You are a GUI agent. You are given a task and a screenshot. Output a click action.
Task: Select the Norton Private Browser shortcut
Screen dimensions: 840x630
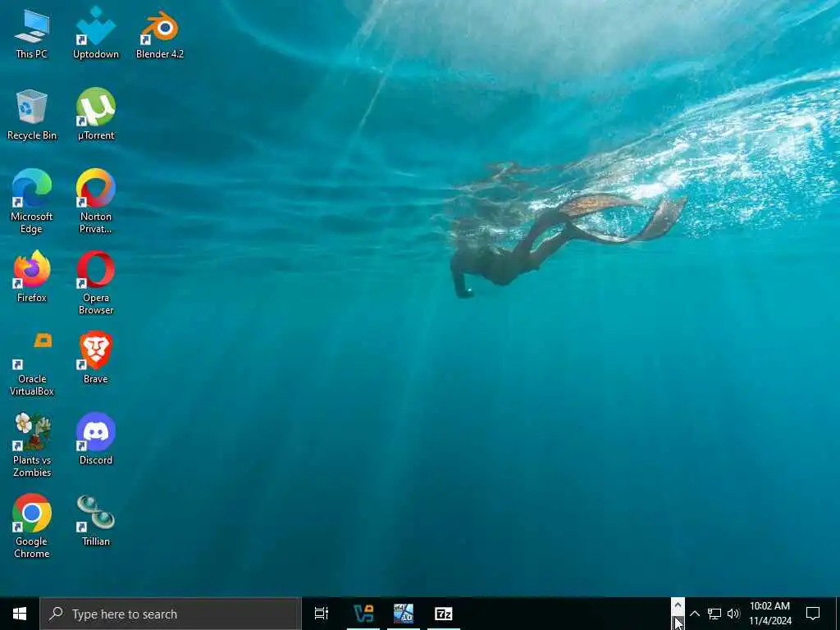point(96,202)
